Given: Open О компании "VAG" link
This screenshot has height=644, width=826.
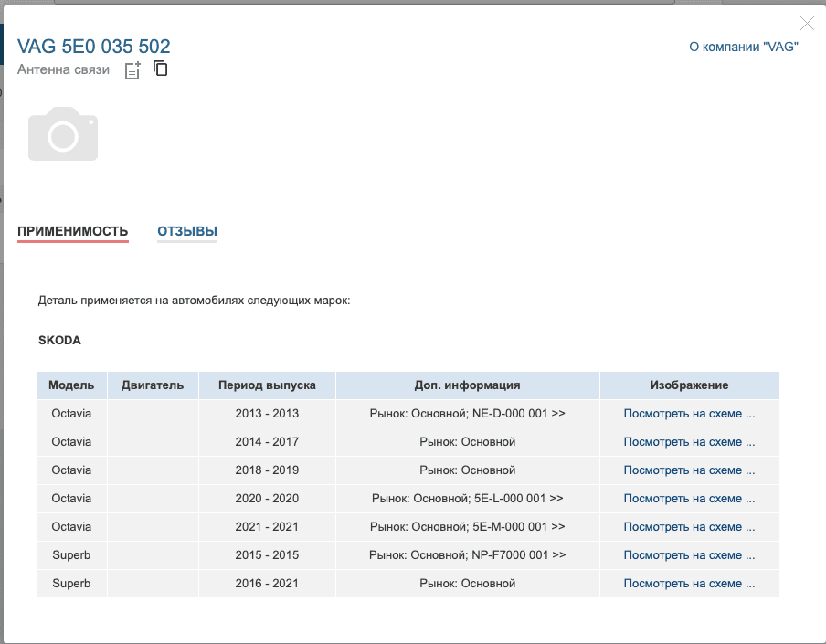Looking at the screenshot, I should 743,47.
